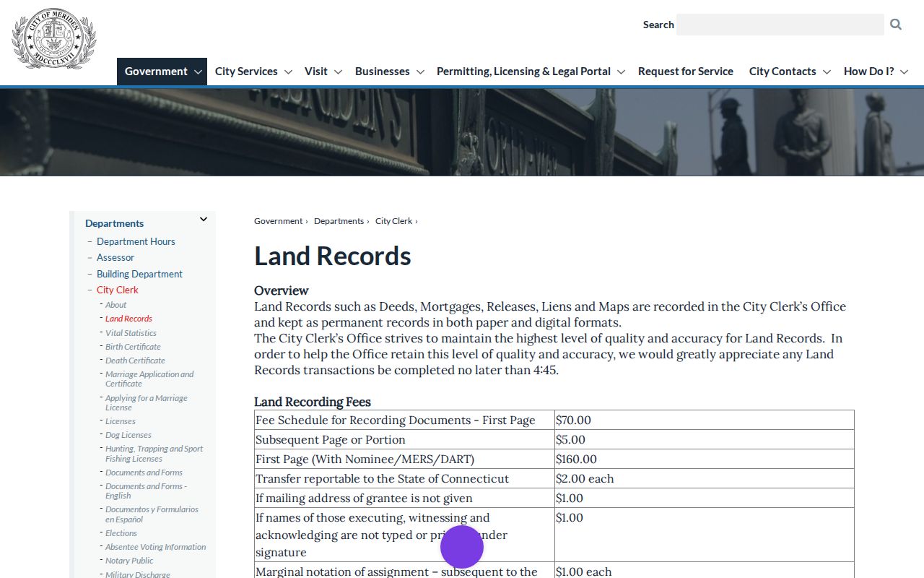Open Dog Licenses sidebar link
The height and width of the screenshot is (578, 924).
point(128,435)
